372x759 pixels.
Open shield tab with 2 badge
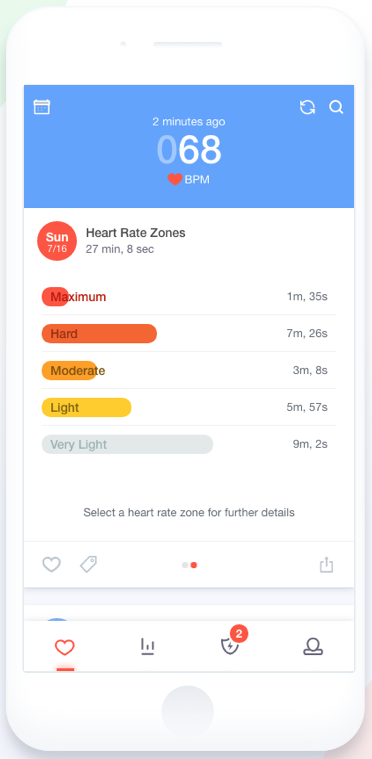click(232, 643)
